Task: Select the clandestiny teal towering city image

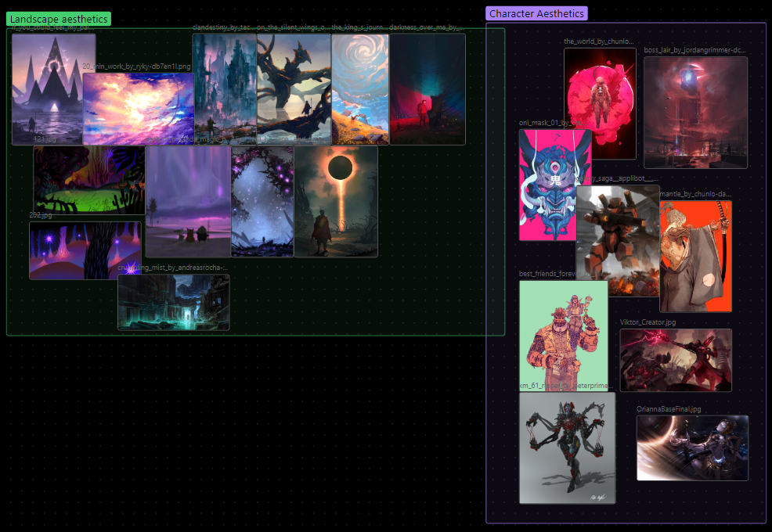Action: (x=225, y=89)
